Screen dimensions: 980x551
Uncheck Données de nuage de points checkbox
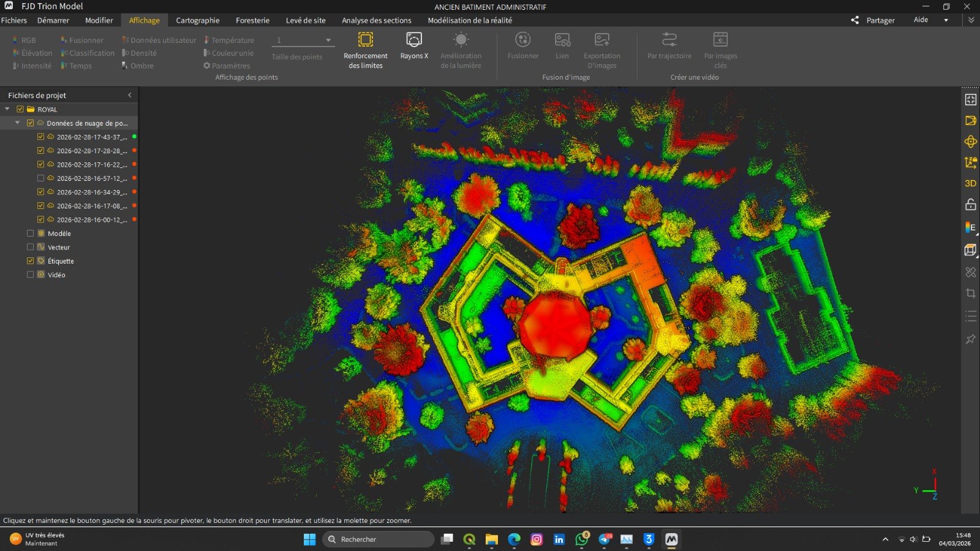tap(30, 123)
